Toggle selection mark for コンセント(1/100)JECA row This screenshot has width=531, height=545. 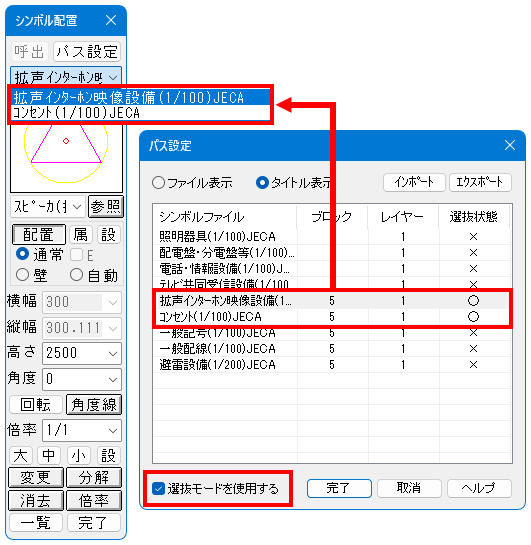473,317
